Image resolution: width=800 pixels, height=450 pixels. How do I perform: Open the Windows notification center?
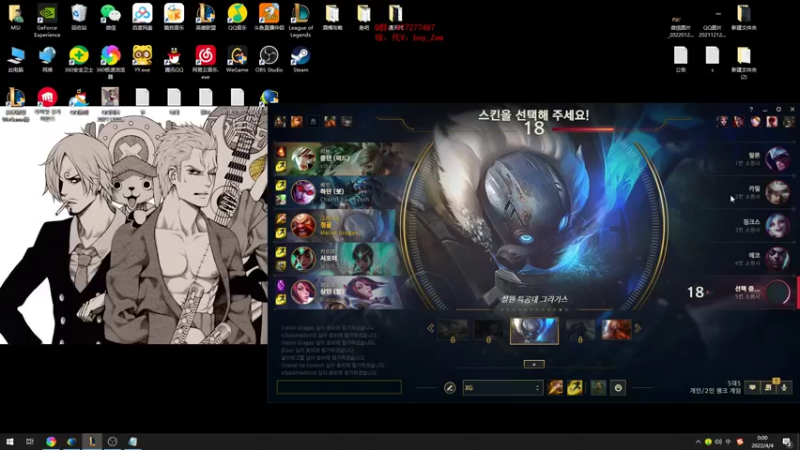coord(787,442)
